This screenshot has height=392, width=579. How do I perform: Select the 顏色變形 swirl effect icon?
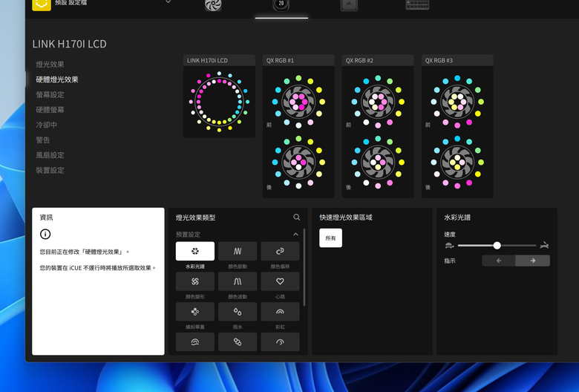tap(195, 281)
